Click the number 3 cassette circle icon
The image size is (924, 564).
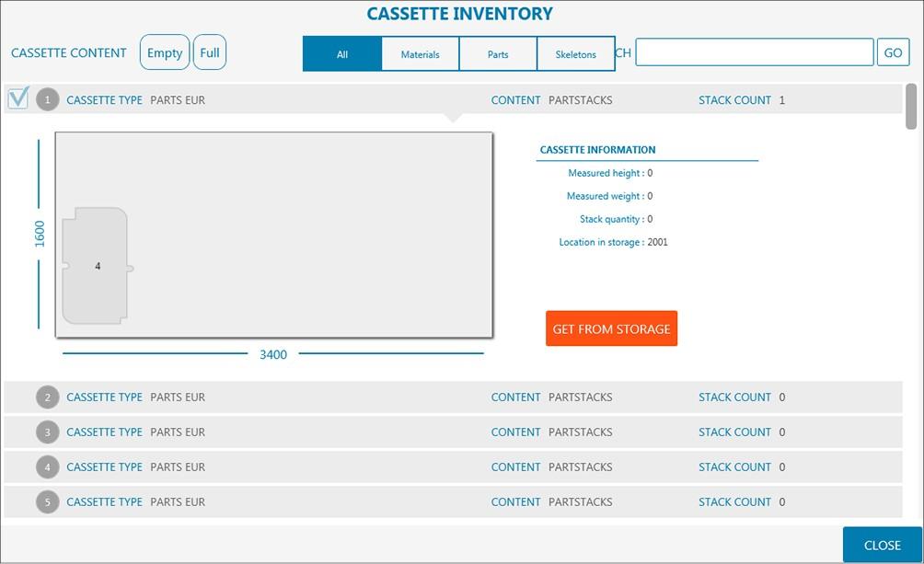(x=47, y=432)
